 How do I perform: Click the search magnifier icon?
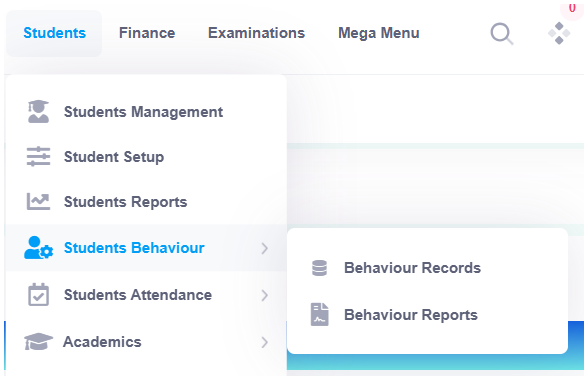pyautogui.click(x=502, y=34)
